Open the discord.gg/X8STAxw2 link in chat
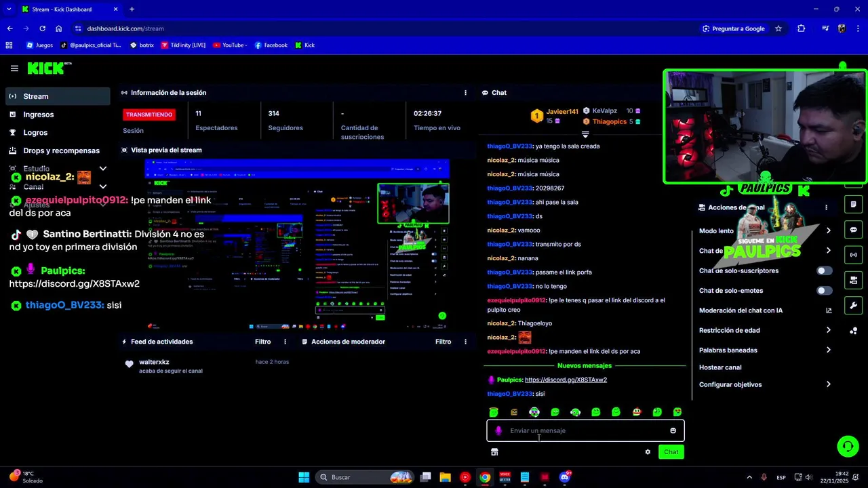Image resolution: width=868 pixels, height=488 pixels. [x=566, y=380]
